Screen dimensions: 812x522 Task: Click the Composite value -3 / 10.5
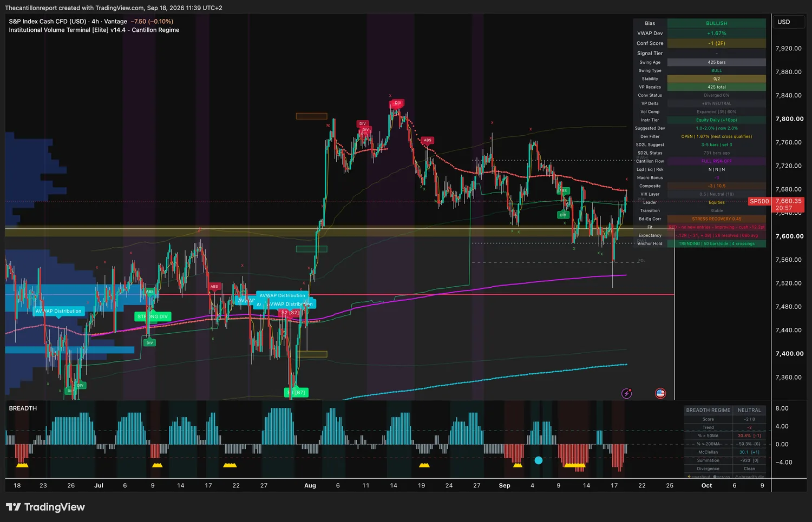click(x=716, y=186)
